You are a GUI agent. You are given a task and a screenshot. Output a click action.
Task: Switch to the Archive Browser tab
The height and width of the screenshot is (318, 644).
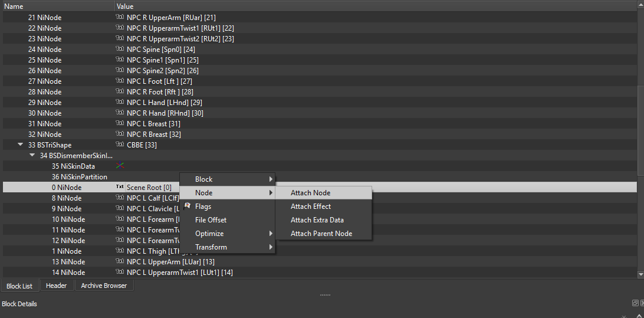tap(103, 286)
